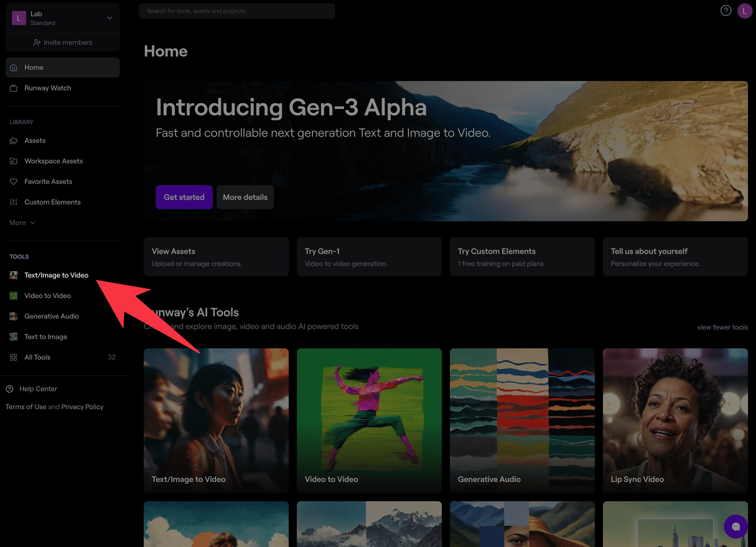Click the Favorite Assets heart icon
The image size is (756, 547).
[x=14, y=181]
